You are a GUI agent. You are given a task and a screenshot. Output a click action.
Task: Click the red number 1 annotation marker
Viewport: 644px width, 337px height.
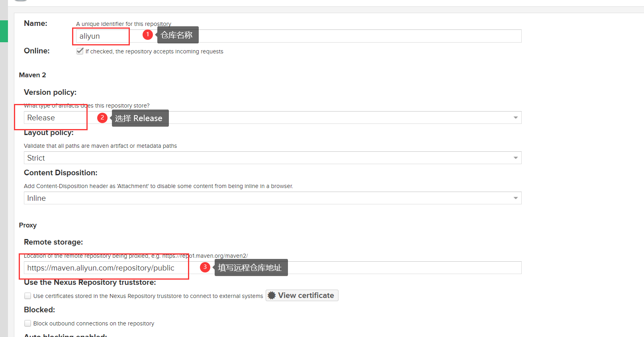point(148,35)
